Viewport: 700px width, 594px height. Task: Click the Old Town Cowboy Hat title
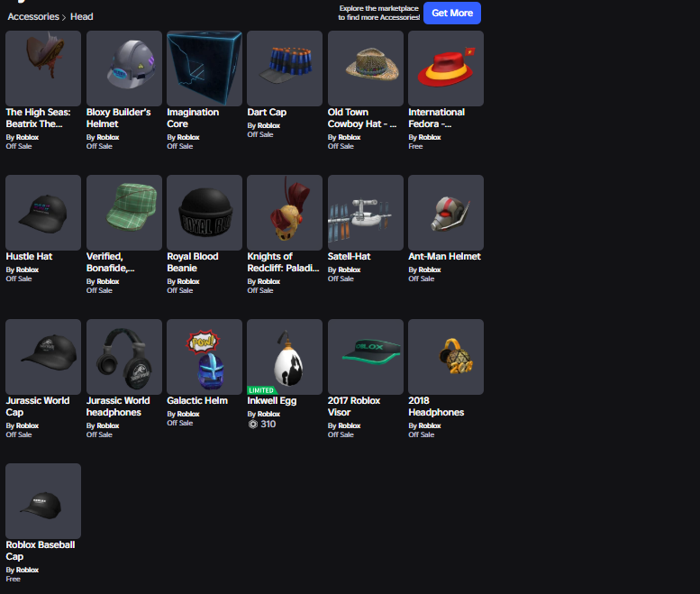click(362, 118)
